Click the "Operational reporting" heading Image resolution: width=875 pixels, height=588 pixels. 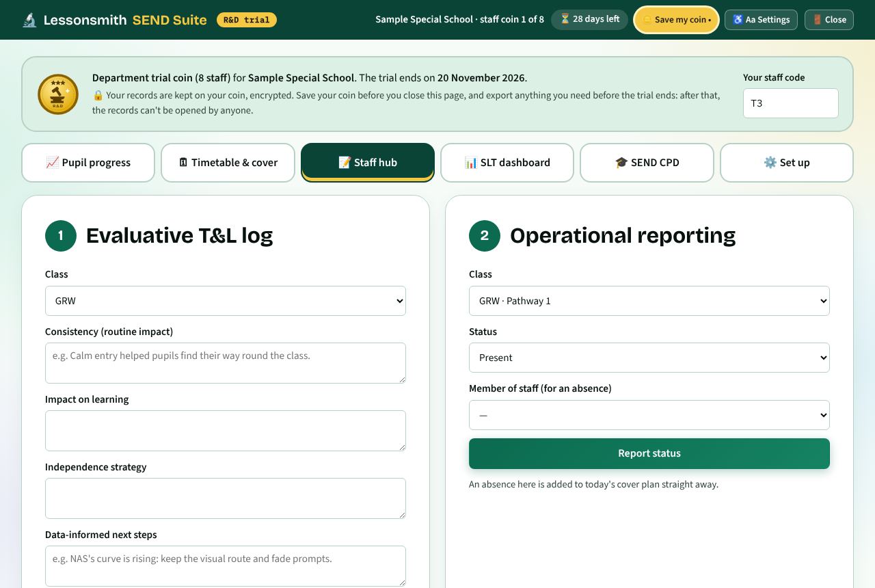[623, 235]
